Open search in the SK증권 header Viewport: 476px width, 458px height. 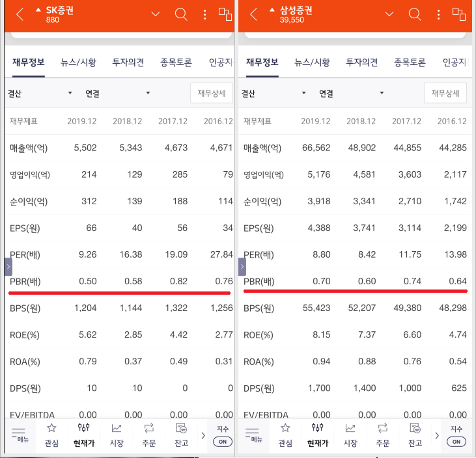pyautogui.click(x=181, y=14)
